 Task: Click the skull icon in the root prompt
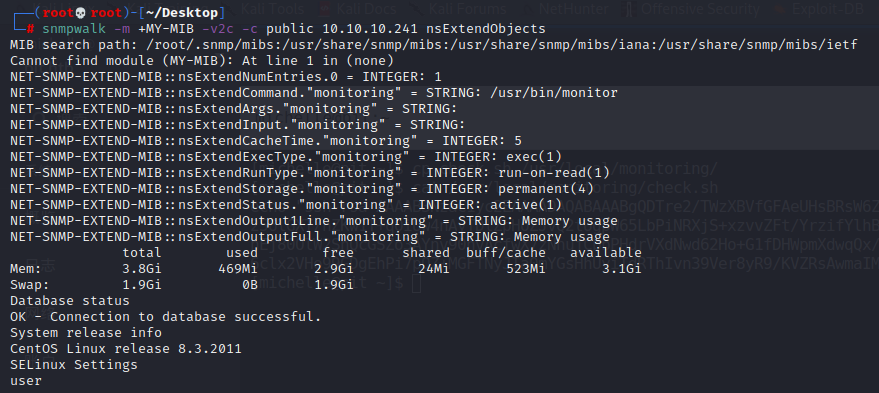click(80, 12)
